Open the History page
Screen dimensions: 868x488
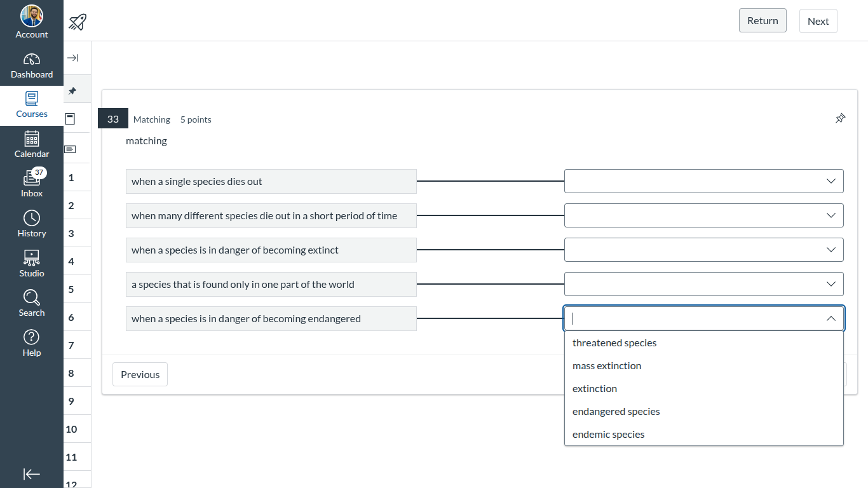31,224
